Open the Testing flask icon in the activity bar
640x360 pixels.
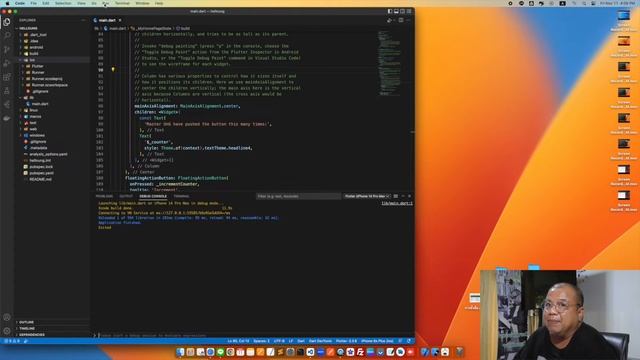pos(7,91)
